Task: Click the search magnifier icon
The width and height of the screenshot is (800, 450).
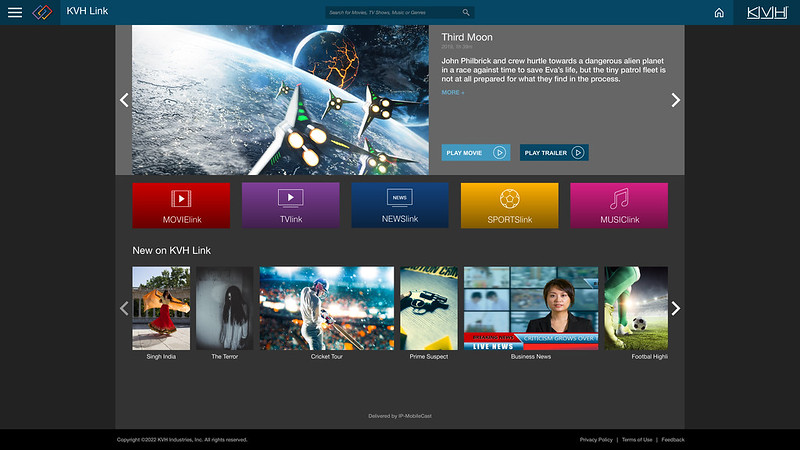Action: 466,13
